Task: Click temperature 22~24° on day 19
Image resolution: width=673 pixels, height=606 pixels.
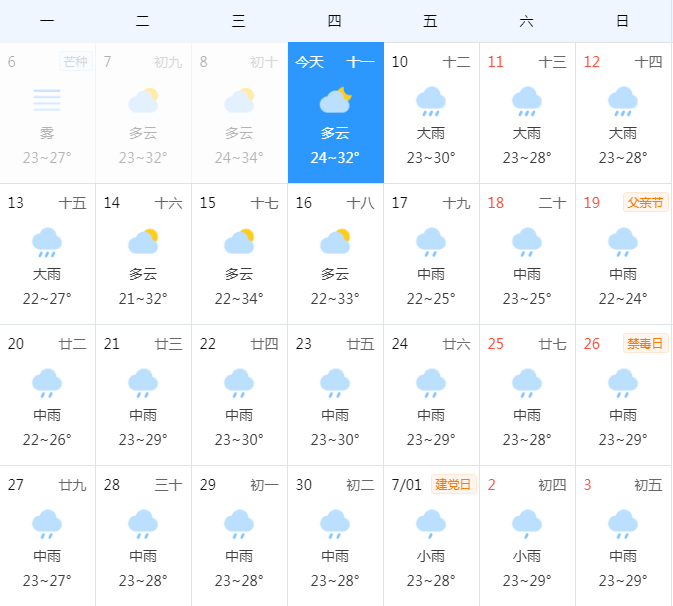Action: coord(623,299)
